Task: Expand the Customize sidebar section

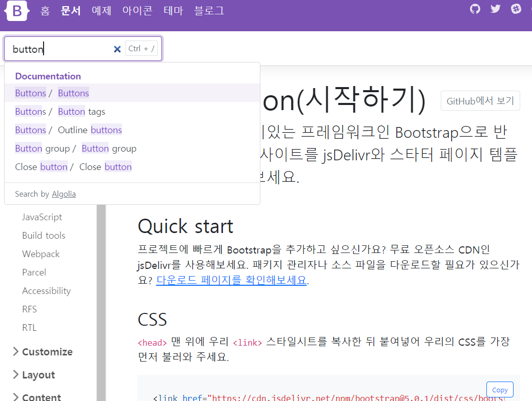Action: [43, 352]
